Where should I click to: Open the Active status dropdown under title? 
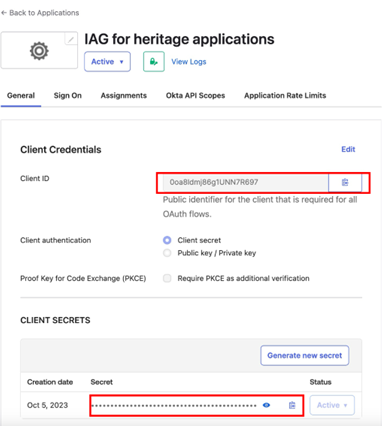coord(107,62)
